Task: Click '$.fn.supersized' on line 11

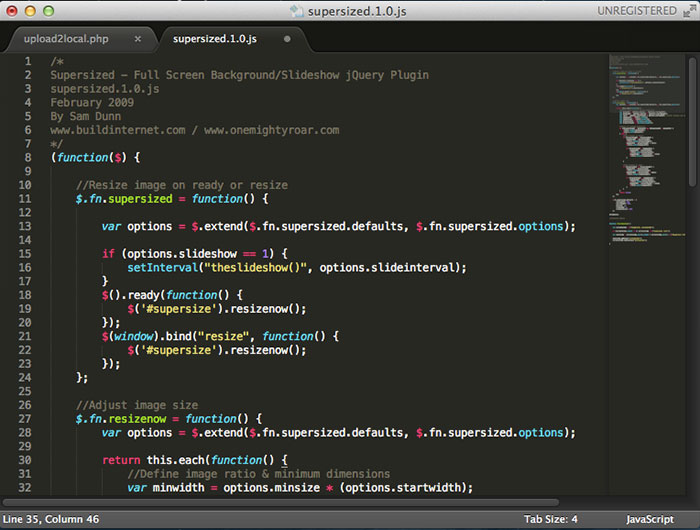Action: 124,199
